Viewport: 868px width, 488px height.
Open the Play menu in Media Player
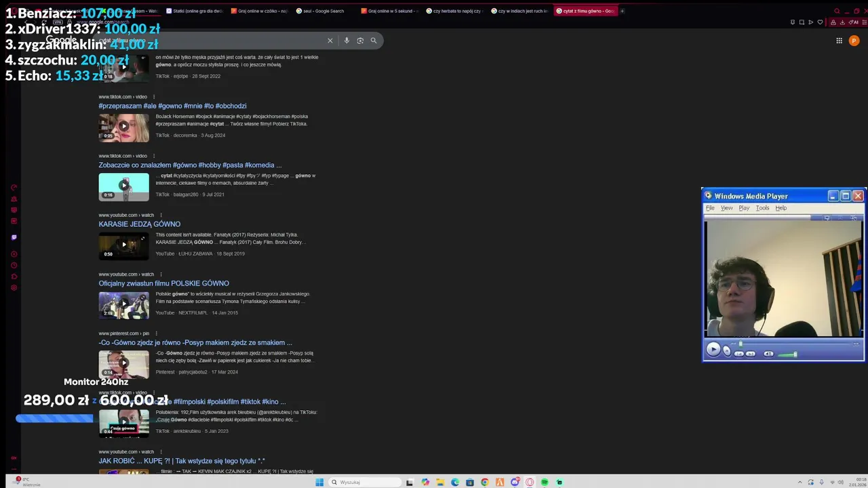[x=744, y=208]
